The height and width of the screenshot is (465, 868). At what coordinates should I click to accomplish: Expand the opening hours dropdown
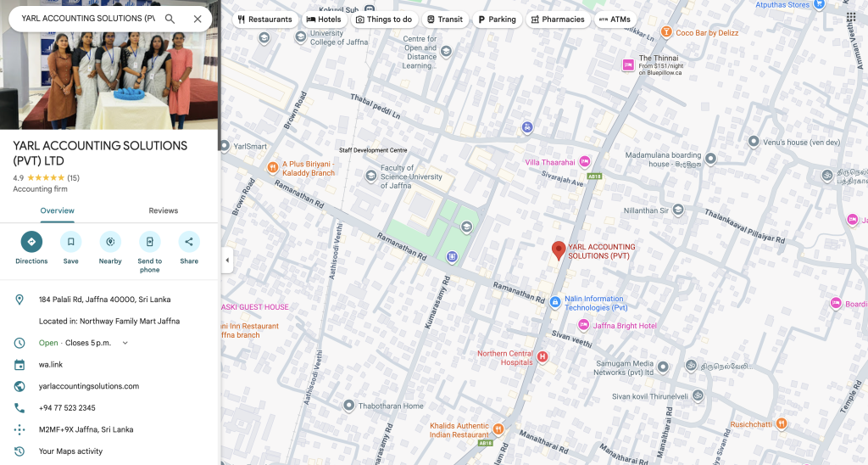pyautogui.click(x=125, y=343)
